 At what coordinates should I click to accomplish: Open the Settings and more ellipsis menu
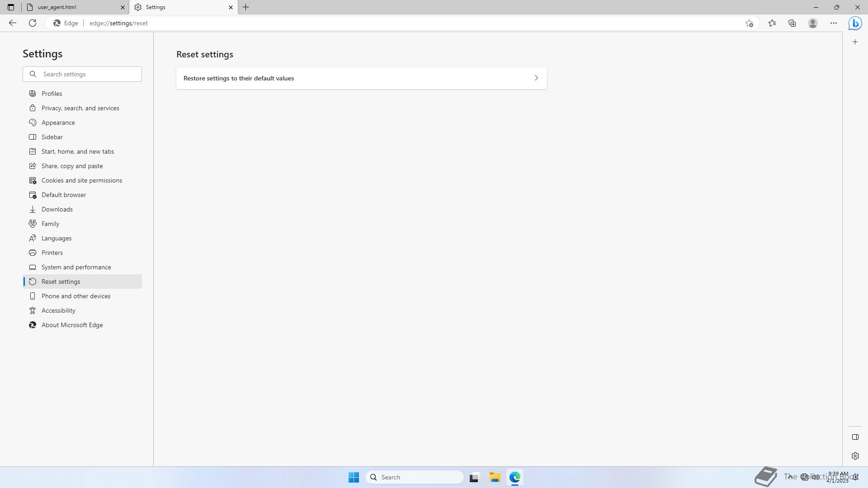coord(834,23)
